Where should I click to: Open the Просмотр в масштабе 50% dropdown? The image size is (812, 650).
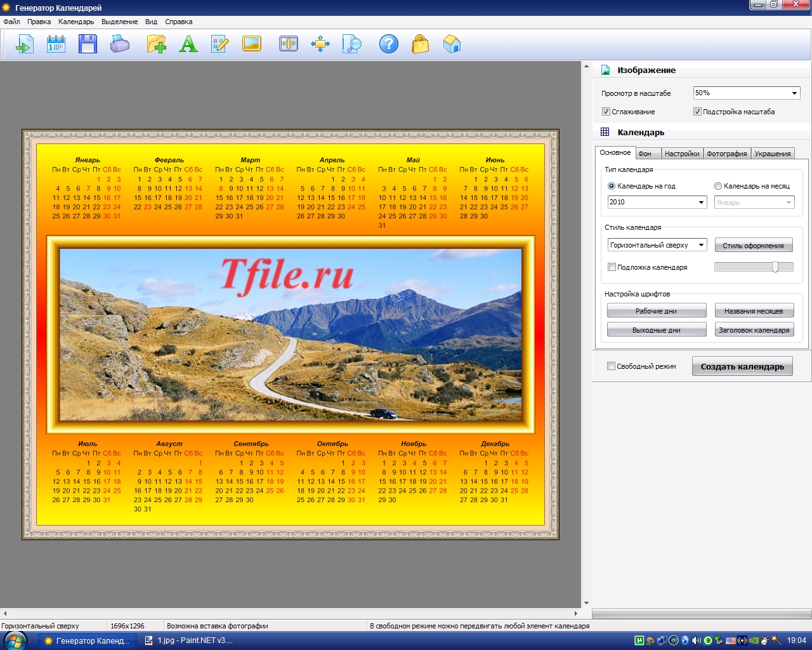click(x=747, y=93)
